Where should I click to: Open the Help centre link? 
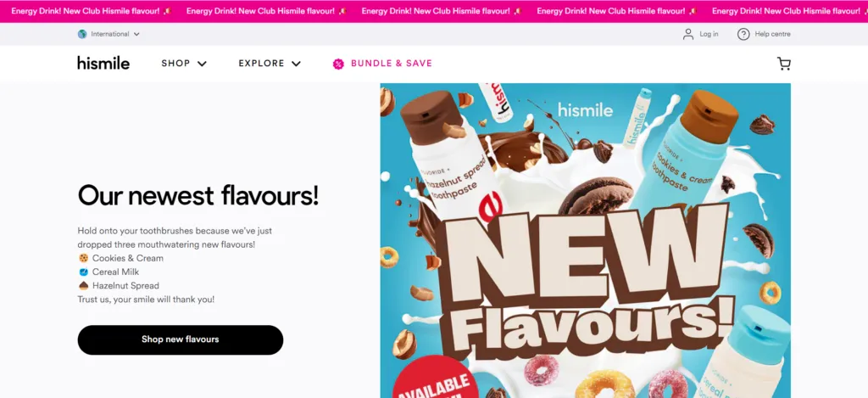[x=773, y=34]
